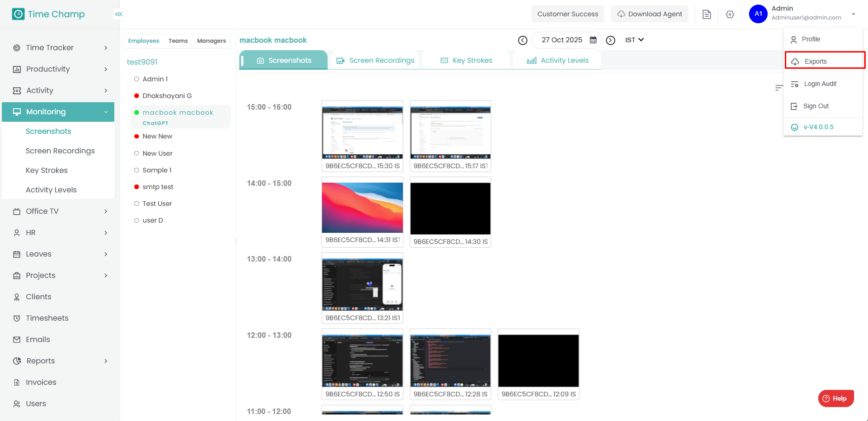Collapse the Monitoring menu chevron
868x421 pixels.
(x=106, y=112)
